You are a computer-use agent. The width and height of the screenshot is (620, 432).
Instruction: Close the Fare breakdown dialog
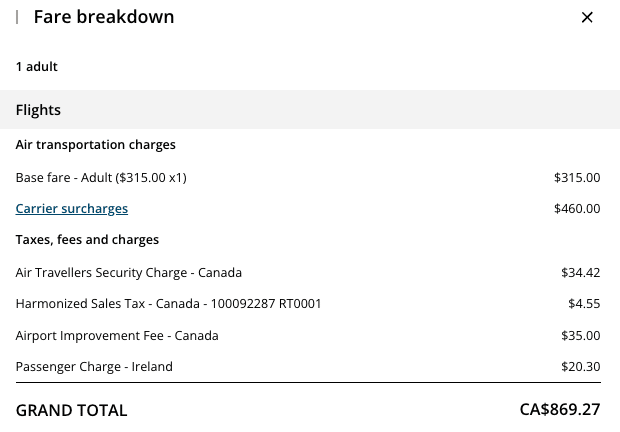click(x=587, y=17)
